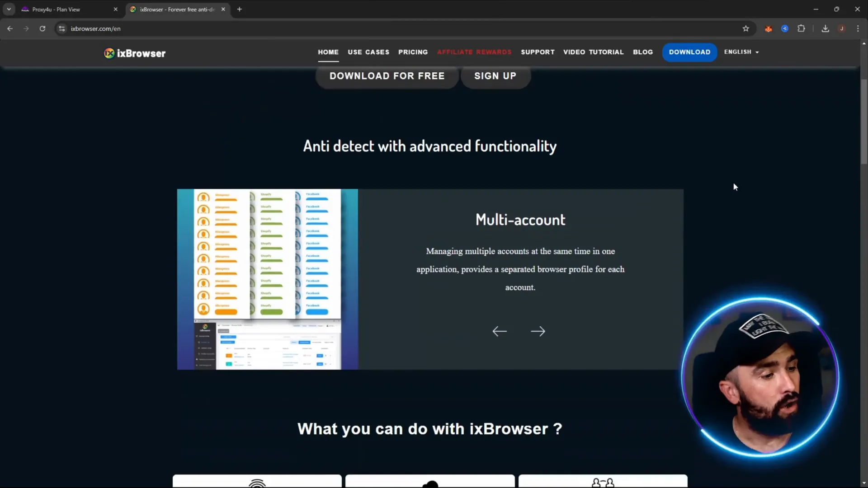Screen dimensions: 868x488
Task: Open VIDEO TUTORIAL page
Action: [593, 52]
